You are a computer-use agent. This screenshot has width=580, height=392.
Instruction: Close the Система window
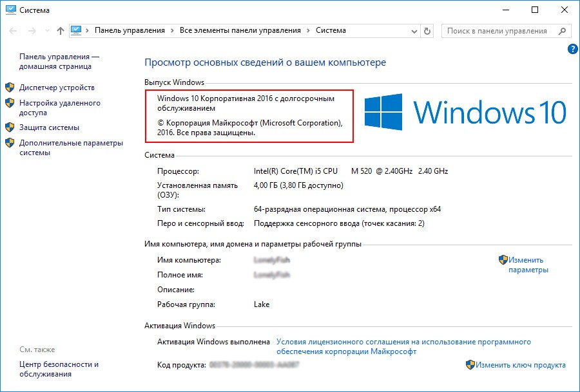[564, 10]
